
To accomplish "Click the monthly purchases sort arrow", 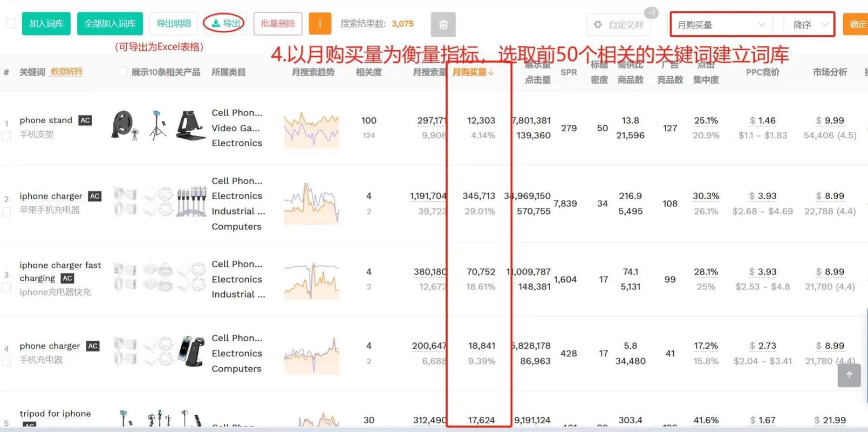I will 491,72.
